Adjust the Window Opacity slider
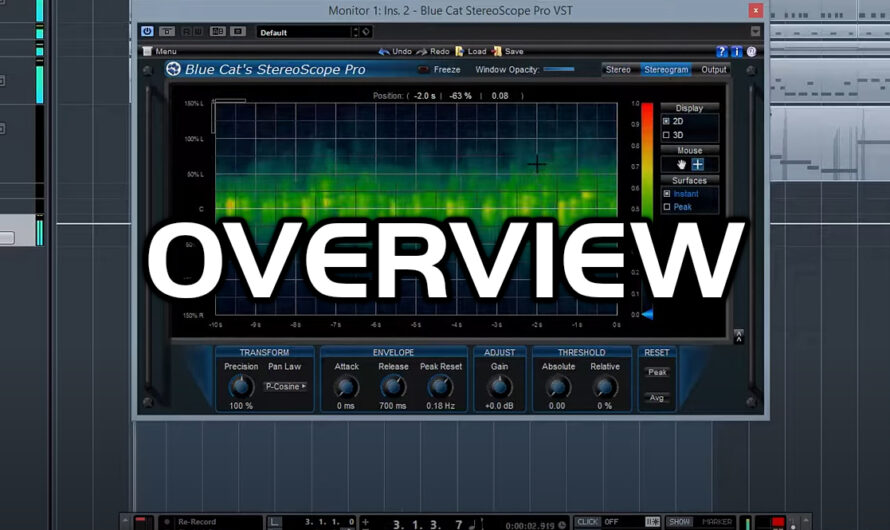 click(x=559, y=69)
